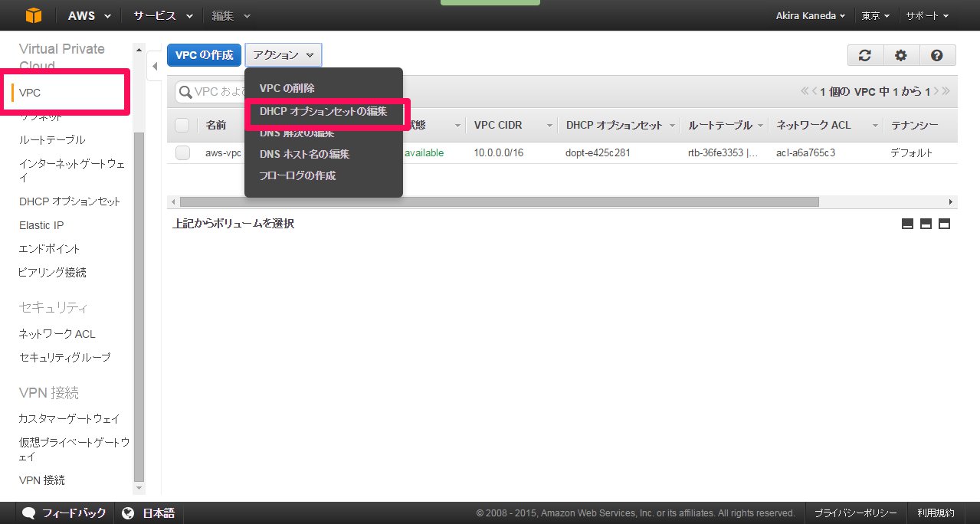This screenshot has height=524, width=980.
Task: Select the split pane layout icon
Action: (x=926, y=224)
